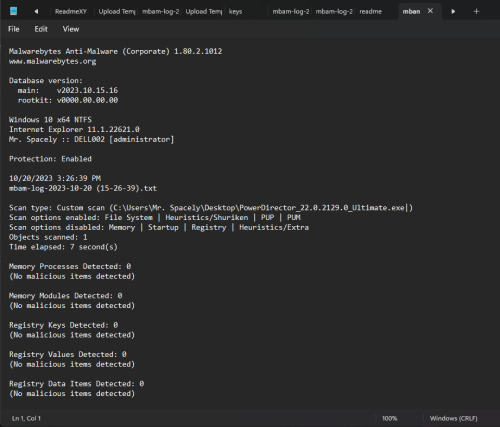Click the Ln 1, Col 1 status indicator
The image size is (500, 427).
click(x=26, y=418)
